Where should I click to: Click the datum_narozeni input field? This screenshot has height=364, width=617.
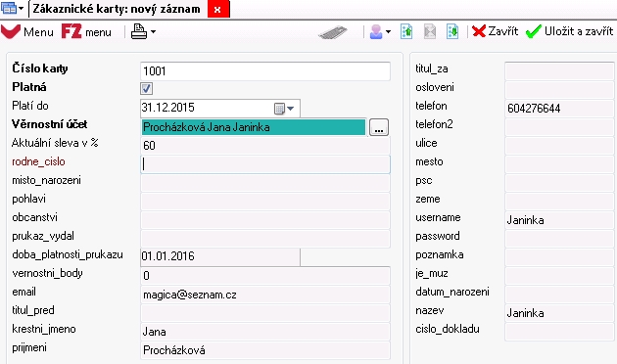(x=559, y=295)
